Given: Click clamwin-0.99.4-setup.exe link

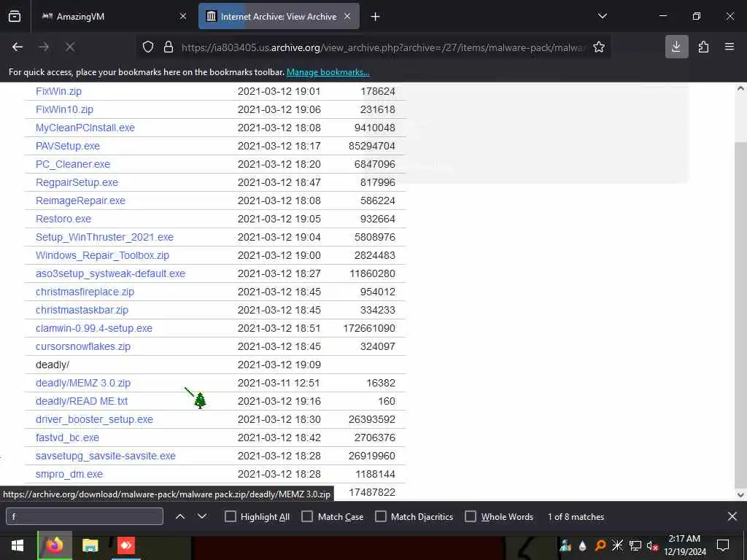Looking at the screenshot, I should (94, 328).
